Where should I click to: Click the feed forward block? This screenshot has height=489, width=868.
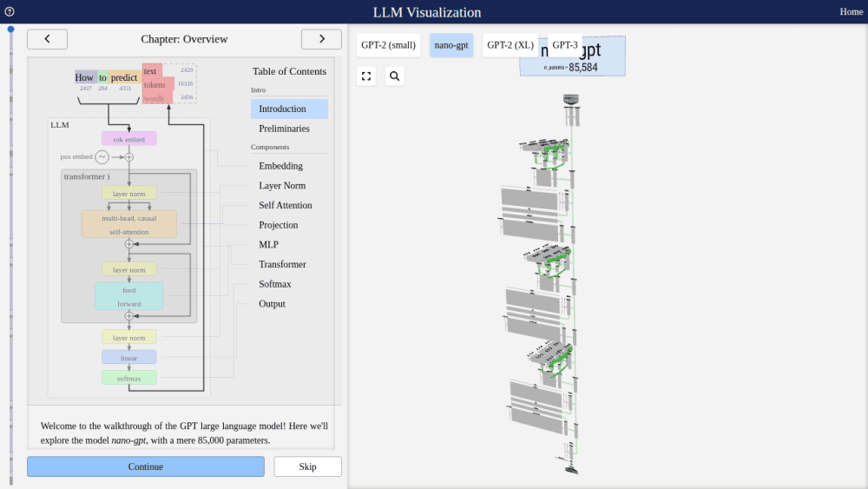click(129, 296)
